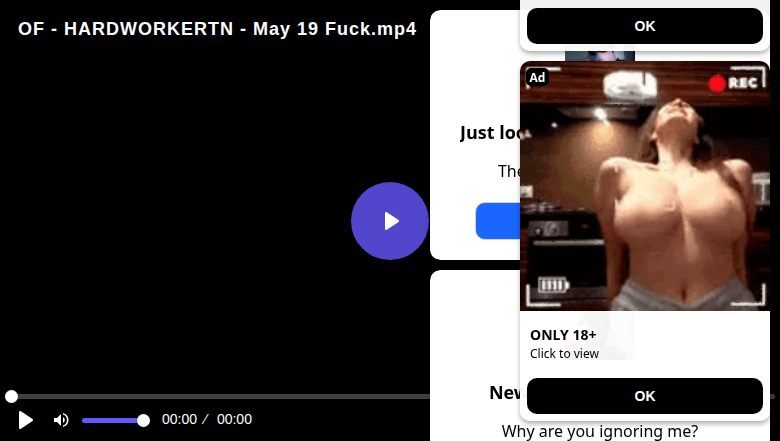This screenshot has height=441, width=780.
Task: Click the total duration 00:00 display
Action: pyautogui.click(x=234, y=420)
